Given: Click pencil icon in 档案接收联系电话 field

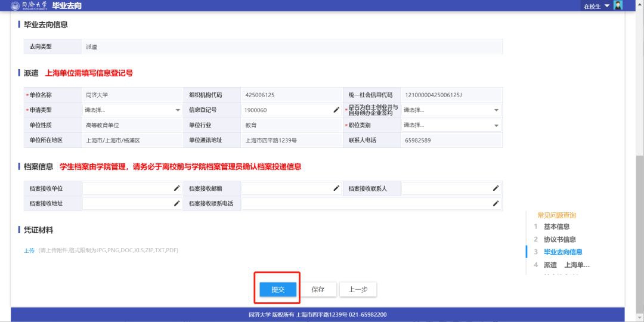Looking at the screenshot, I should click(x=496, y=203).
